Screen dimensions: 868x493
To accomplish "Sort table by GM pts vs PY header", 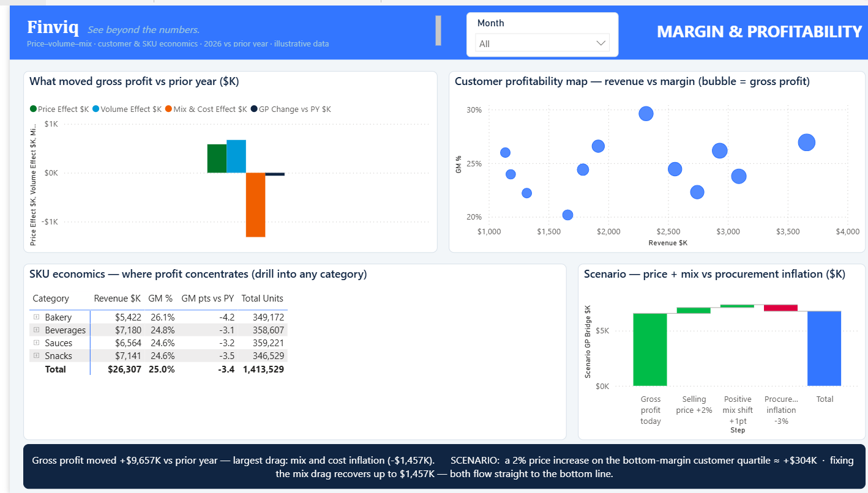I will point(208,298).
